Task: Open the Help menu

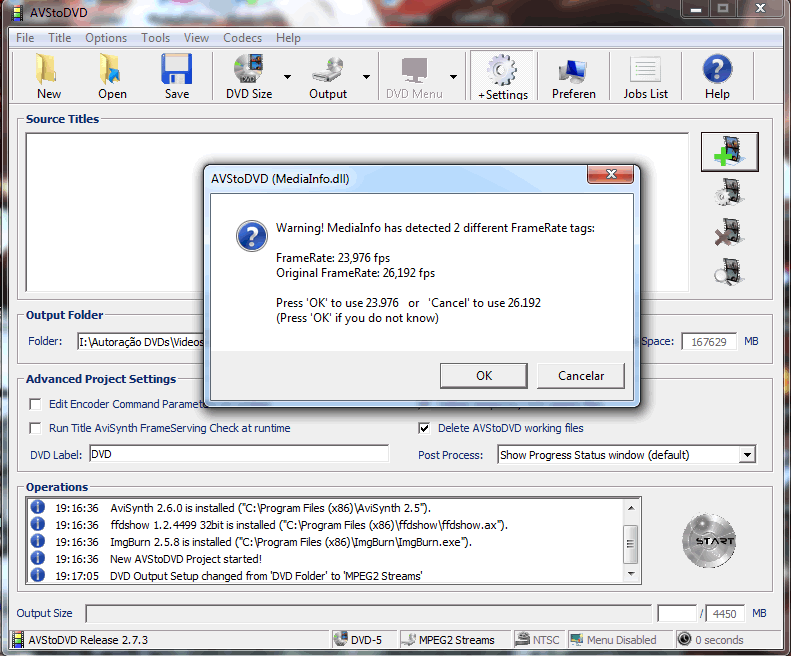Action: [288, 38]
